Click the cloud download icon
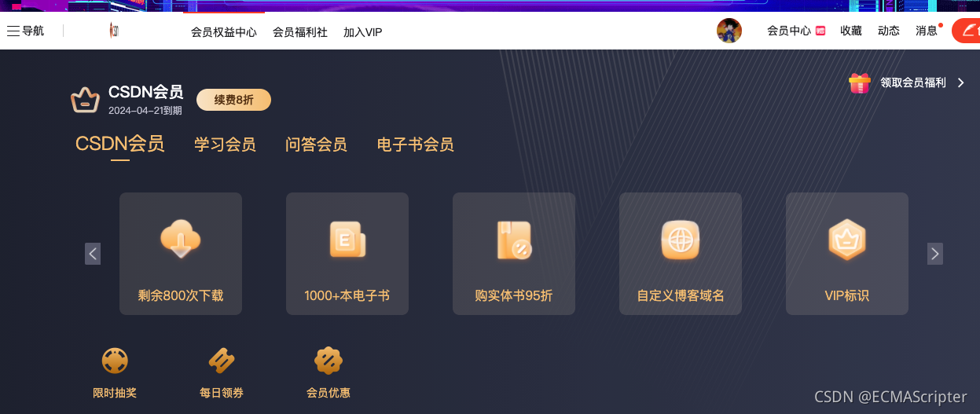 tap(181, 240)
